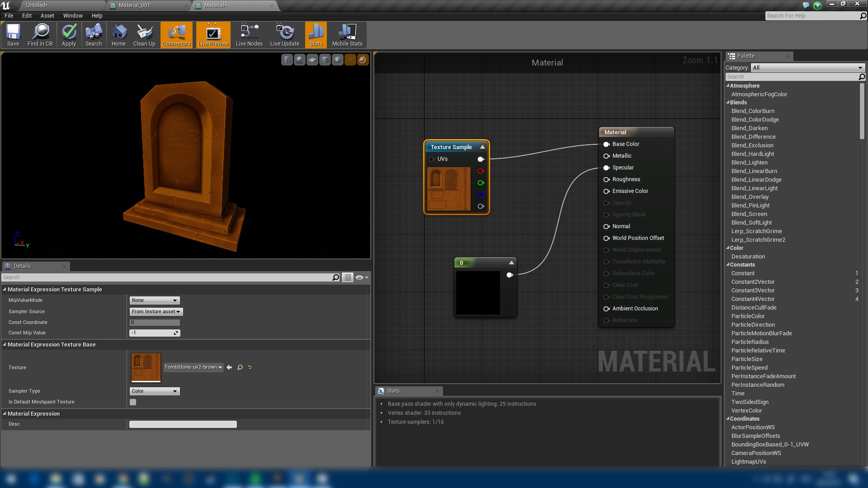
Task: Set preview mesh to sphere
Action: [300, 60]
